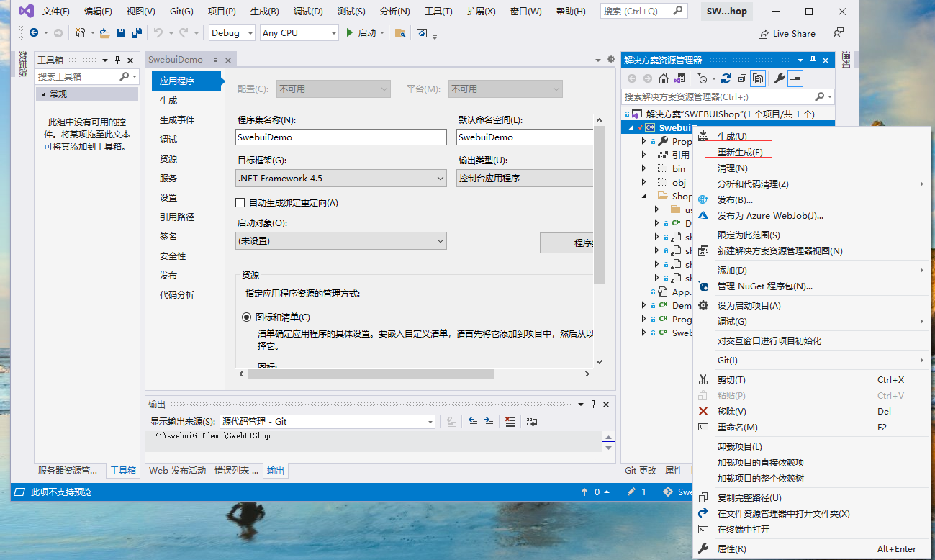Click go to previous message output icon
Image resolution: width=935 pixels, height=560 pixels.
[473, 422]
